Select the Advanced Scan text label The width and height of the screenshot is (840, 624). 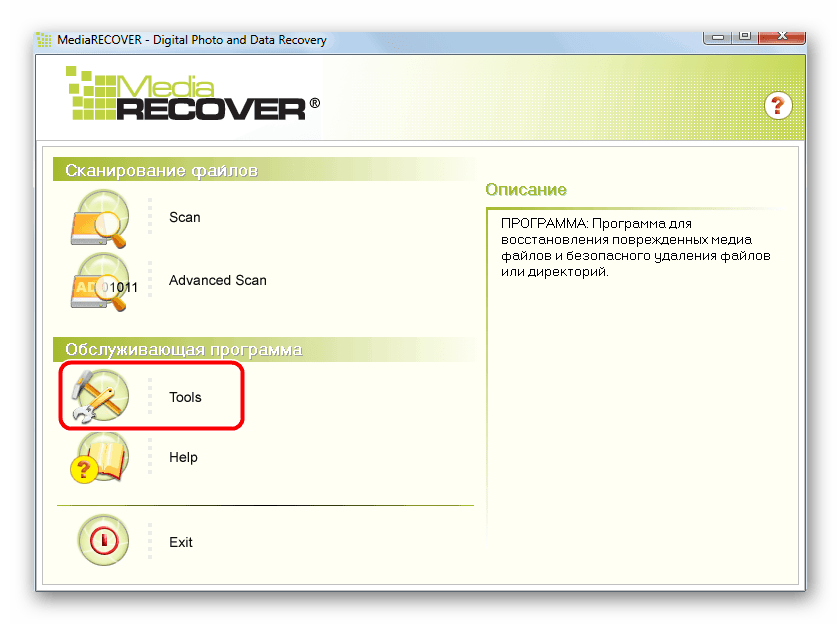point(218,280)
